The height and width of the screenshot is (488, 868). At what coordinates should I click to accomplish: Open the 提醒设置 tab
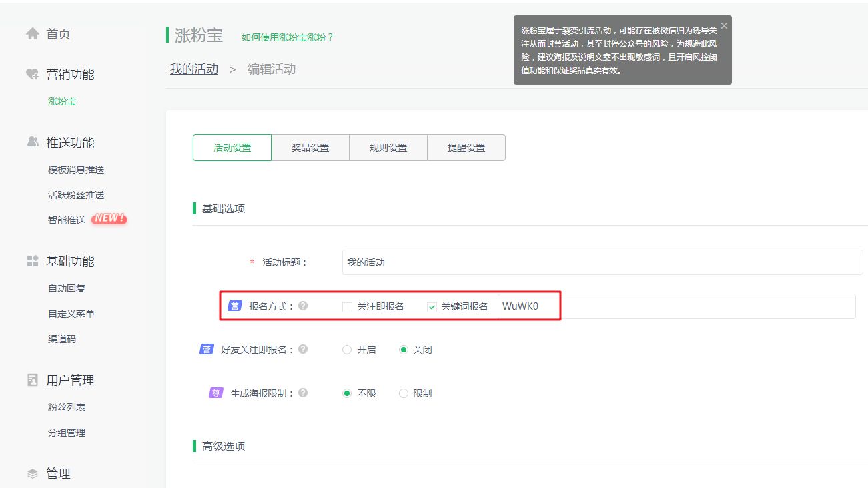pos(466,147)
